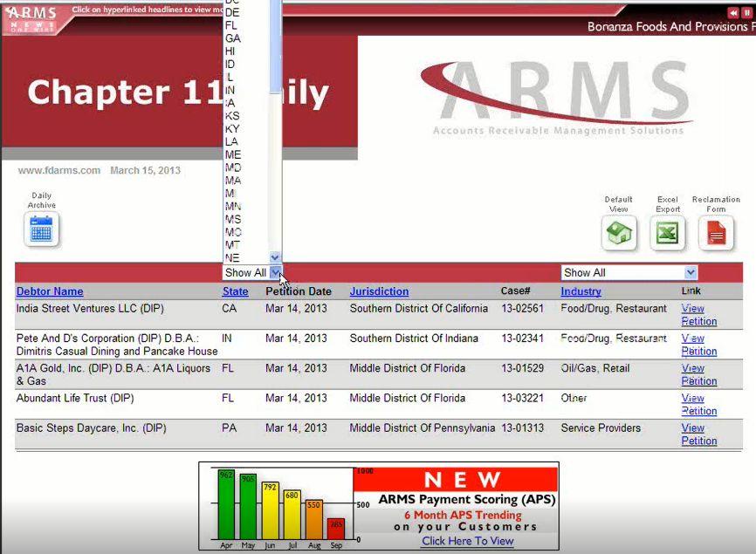Click the PA state cell
The width and height of the screenshot is (756, 554).
tap(229, 427)
